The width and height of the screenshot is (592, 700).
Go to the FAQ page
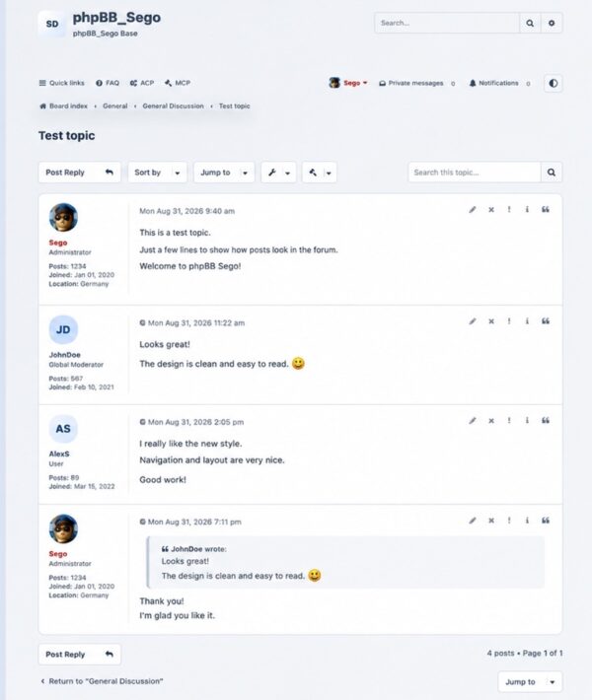coord(108,83)
